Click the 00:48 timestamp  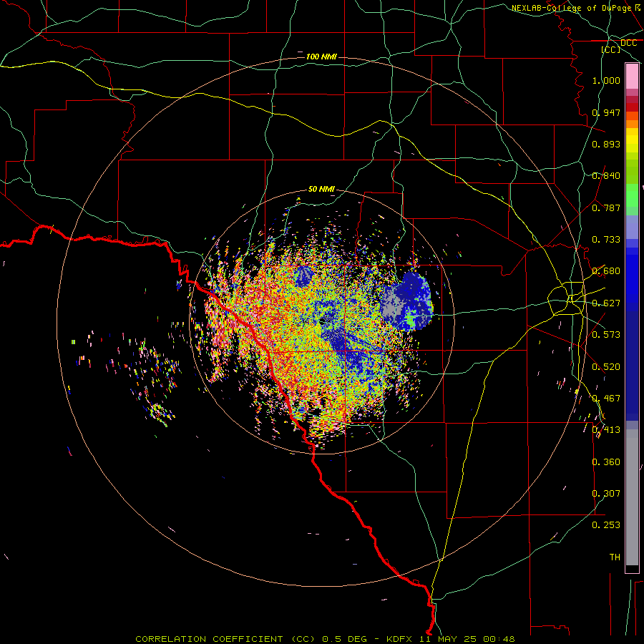point(499,639)
